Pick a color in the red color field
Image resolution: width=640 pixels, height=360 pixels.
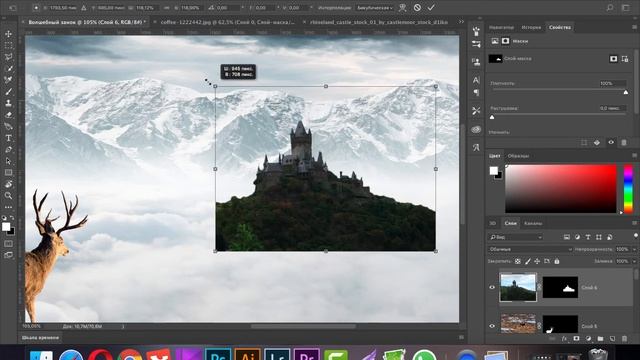[x=561, y=189]
